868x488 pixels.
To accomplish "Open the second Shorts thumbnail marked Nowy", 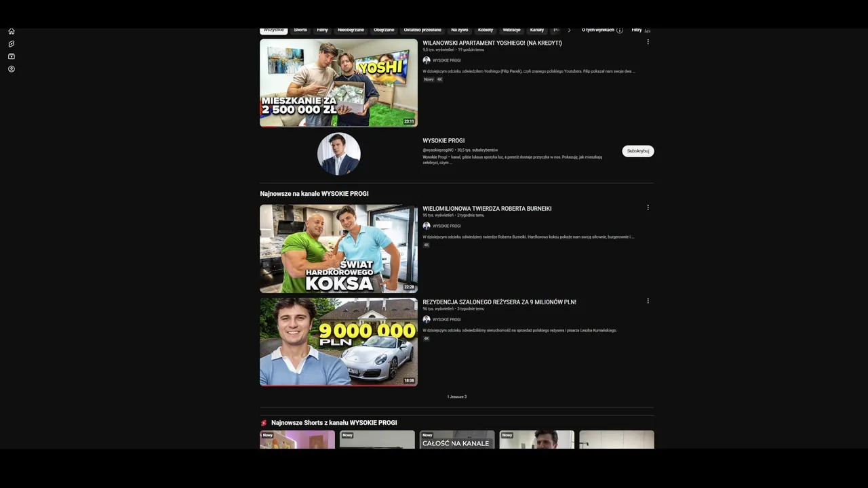I will click(377, 439).
